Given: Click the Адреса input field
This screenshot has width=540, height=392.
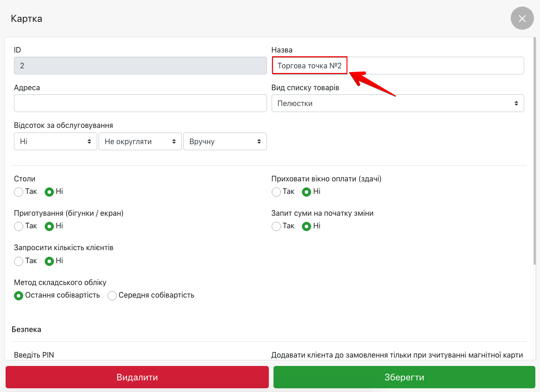Looking at the screenshot, I should (x=140, y=103).
